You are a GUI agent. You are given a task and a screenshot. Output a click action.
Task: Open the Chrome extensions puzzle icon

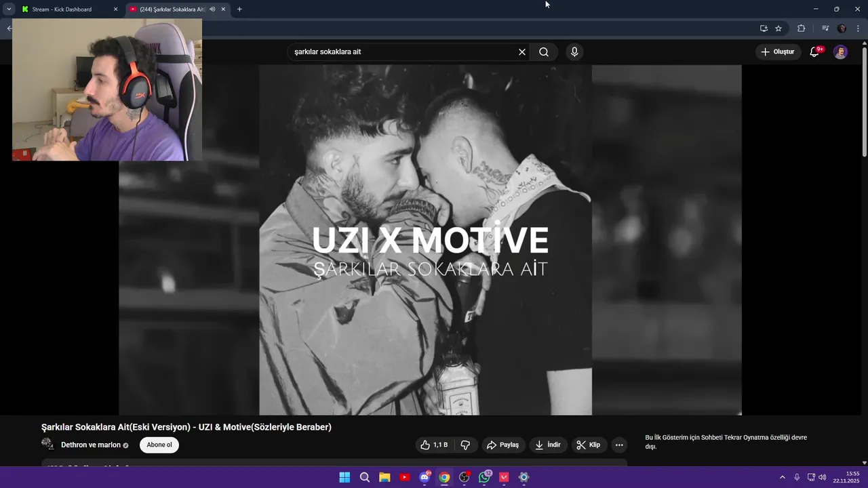[801, 28]
